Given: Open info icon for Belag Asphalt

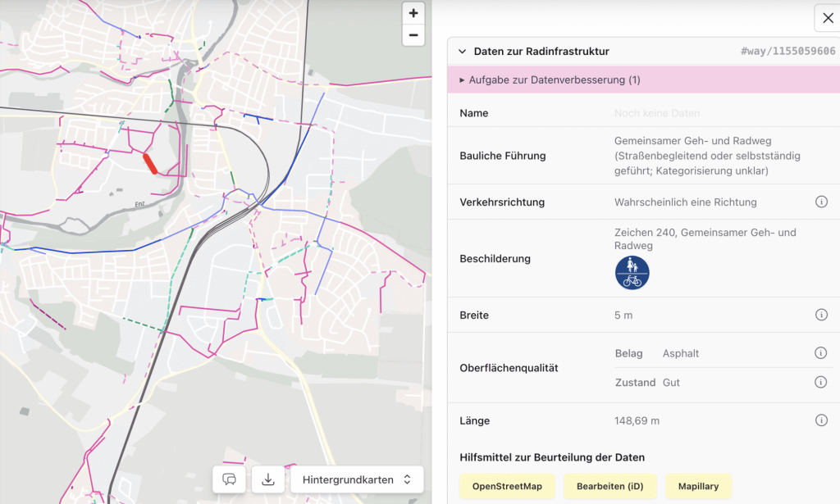Looking at the screenshot, I should point(820,353).
